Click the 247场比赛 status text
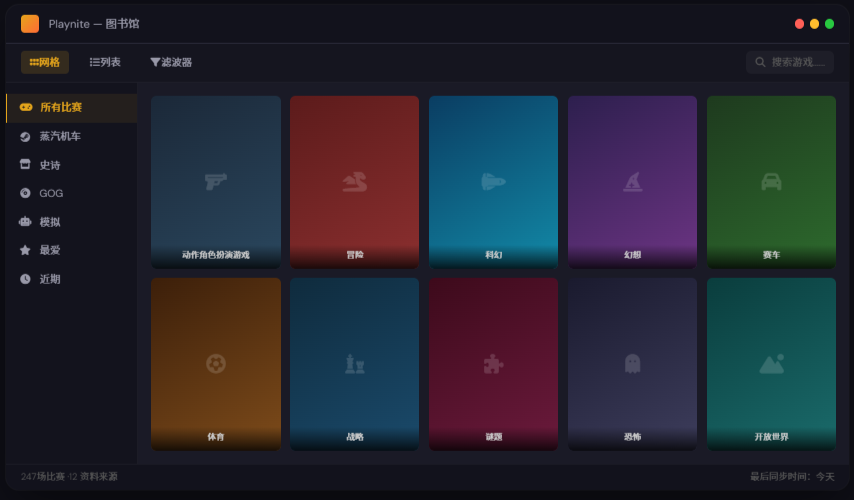This screenshot has height=500, width=854. (x=42, y=477)
